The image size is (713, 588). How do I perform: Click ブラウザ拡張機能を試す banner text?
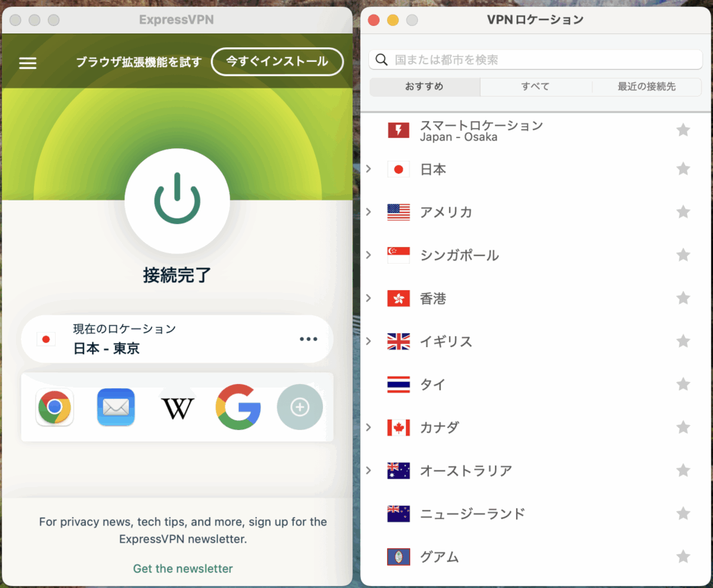(x=139, y=62)
